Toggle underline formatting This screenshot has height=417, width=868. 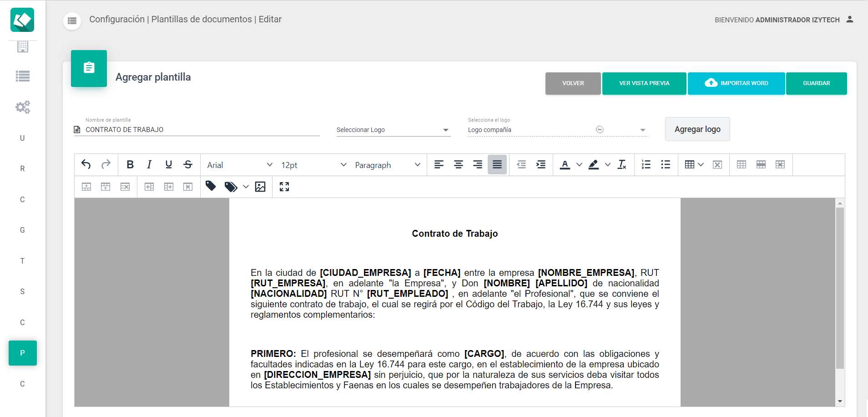coord(168,164)
